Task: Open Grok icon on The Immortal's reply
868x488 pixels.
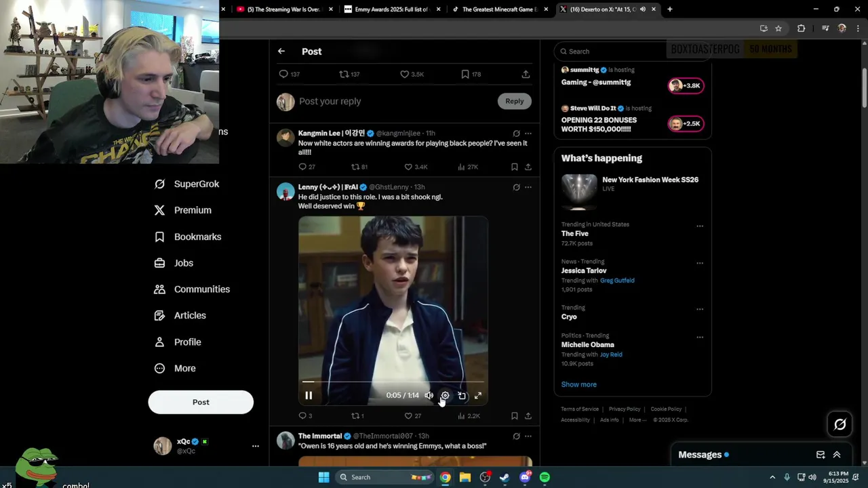Action: coord(516,436)
